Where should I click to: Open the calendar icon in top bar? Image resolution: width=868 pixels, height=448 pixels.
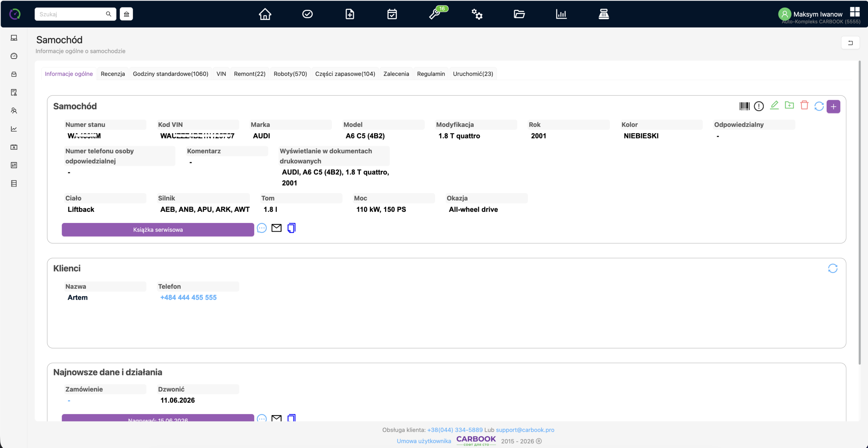392,14
